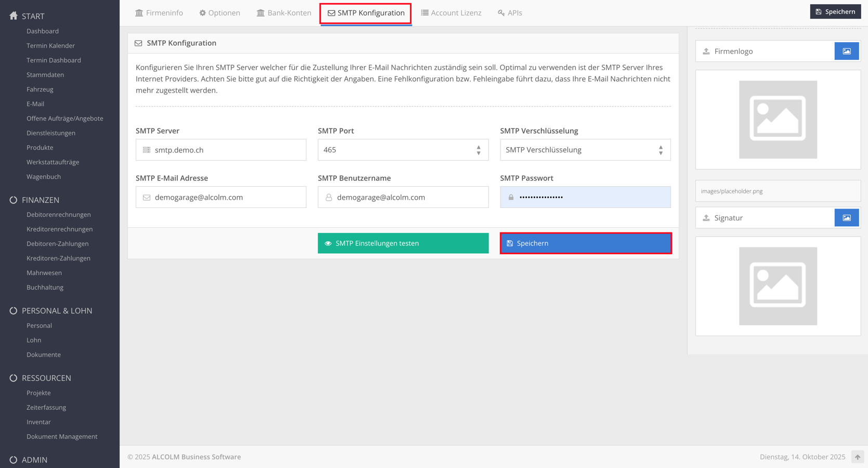Click the Firmenlogo placeholder image
Screen dimensions: 868x468
[x=778, y=120]
